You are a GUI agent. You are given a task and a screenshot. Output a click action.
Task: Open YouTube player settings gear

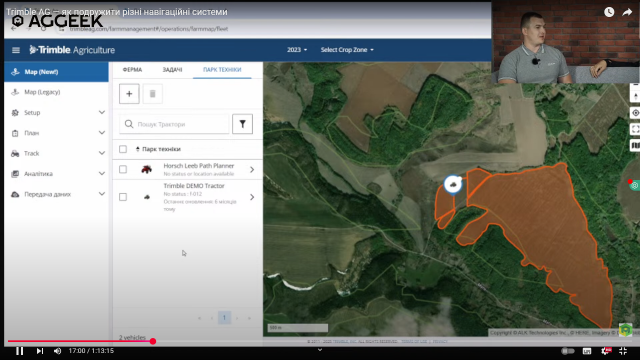coord(605,351)
